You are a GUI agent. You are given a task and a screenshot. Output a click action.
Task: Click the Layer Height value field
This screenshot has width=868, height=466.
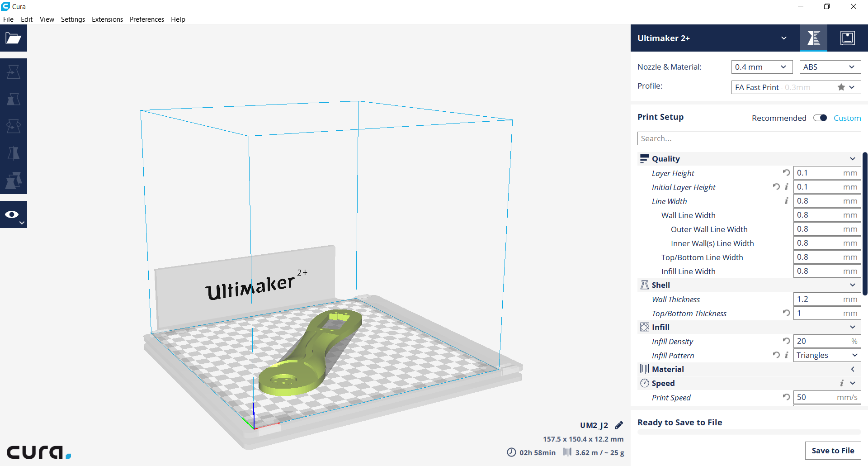pos(827,173)
